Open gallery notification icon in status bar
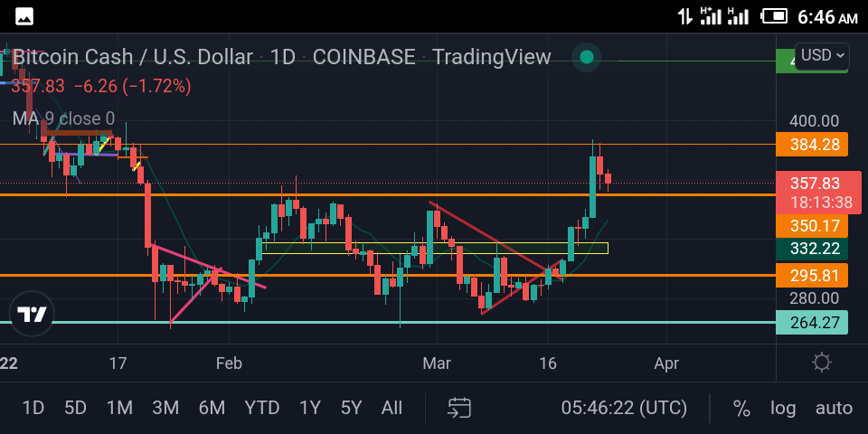 point(24,16)
